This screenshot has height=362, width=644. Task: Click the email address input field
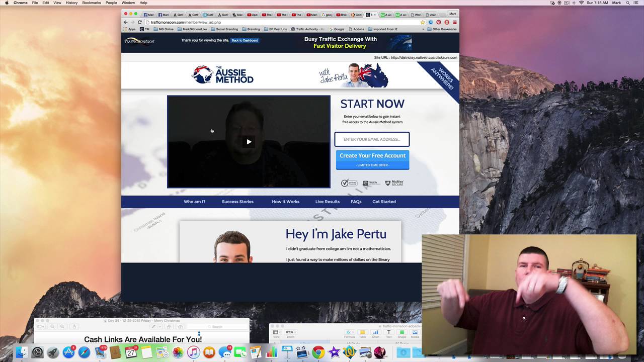click(x=372, y=139)
